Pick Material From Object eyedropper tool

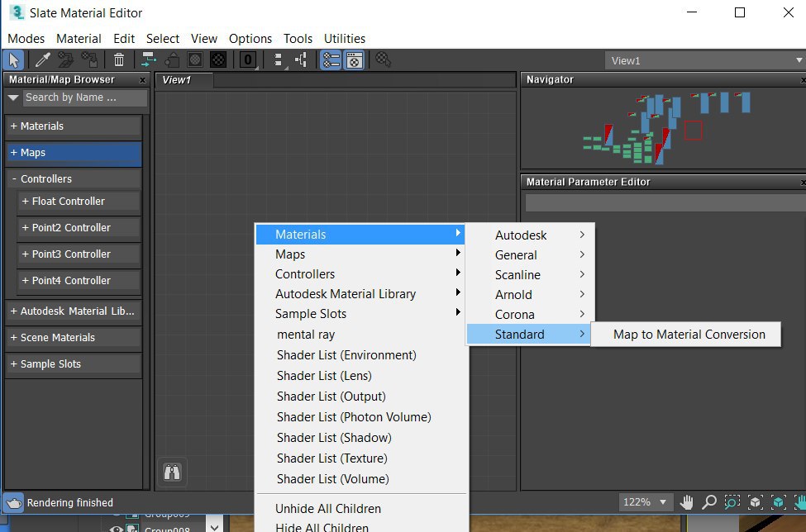[43, 60]
